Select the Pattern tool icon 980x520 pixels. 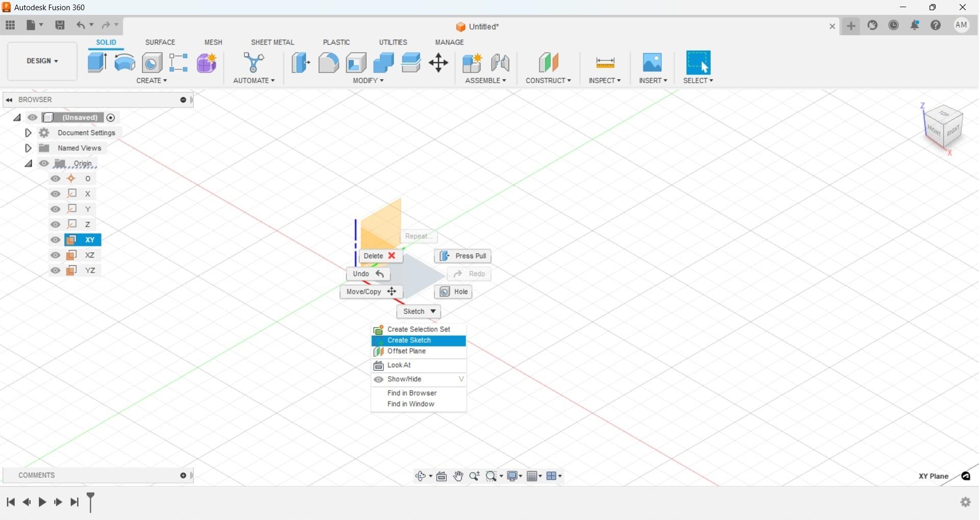pyautogui.click(x=178, y=63)
